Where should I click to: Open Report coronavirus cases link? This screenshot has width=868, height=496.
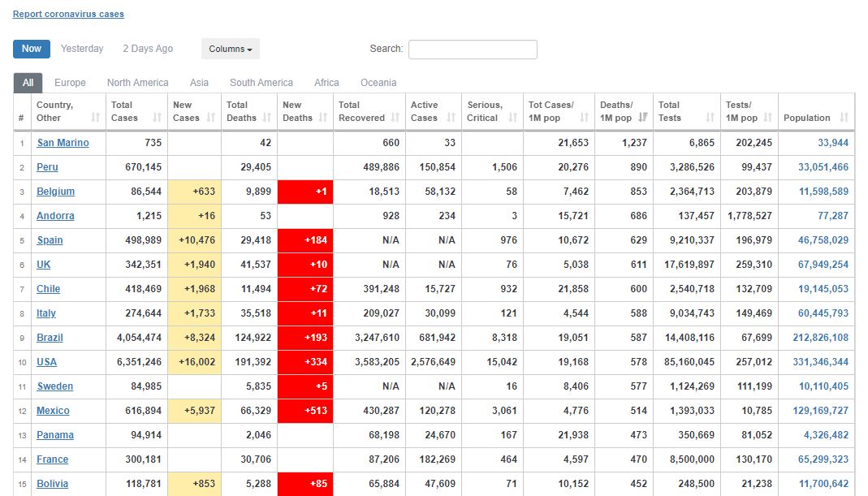click(x=69, y=14)
